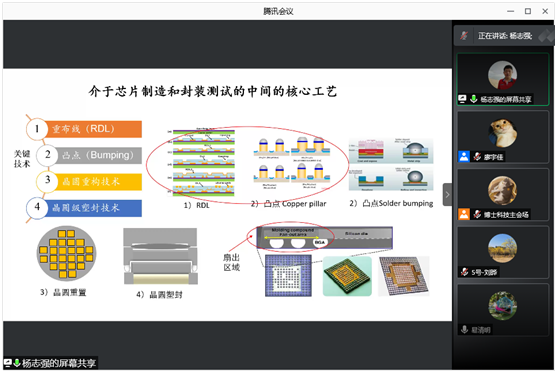Click 杨志强的屏幕共享 label at bottom left
The height and width of the screenshot is (373, 557).
(59, 363)
